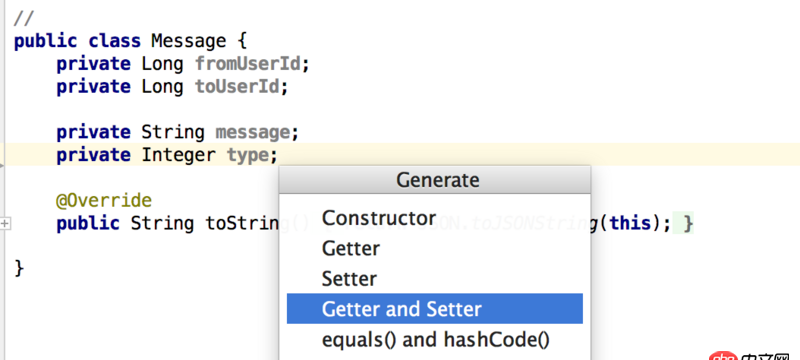
Task: Click the toString method name
Action: point(242,223)
